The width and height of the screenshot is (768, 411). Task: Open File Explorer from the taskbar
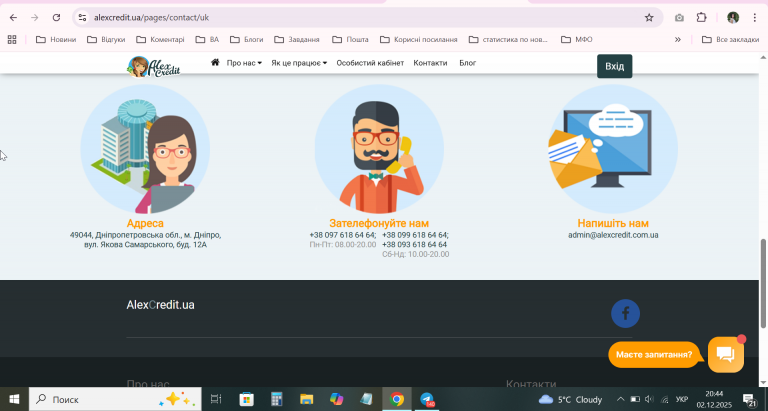[307, 399]
